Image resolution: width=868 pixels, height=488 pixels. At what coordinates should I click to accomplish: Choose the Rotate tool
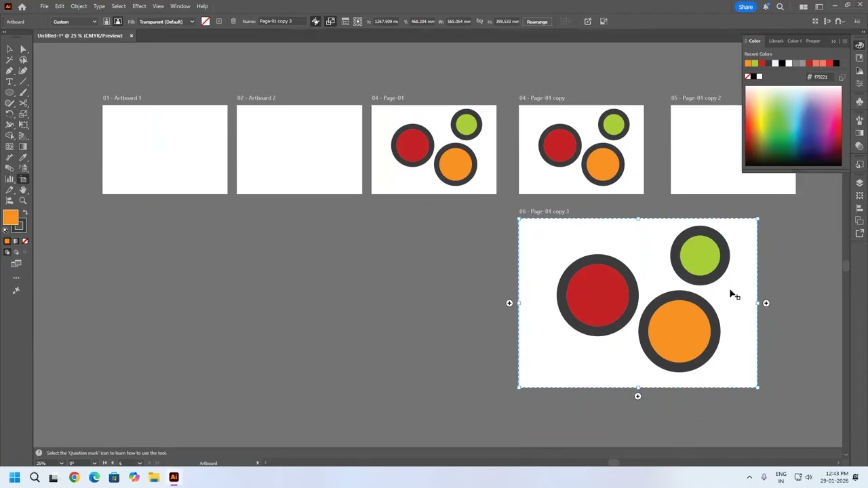coord(9,114)
